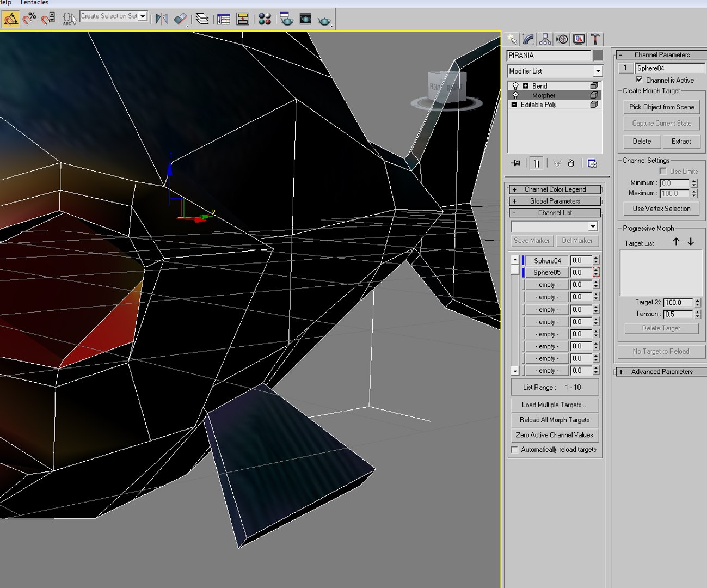Toggle the Percent Snap tool

(x=29, y=19)
